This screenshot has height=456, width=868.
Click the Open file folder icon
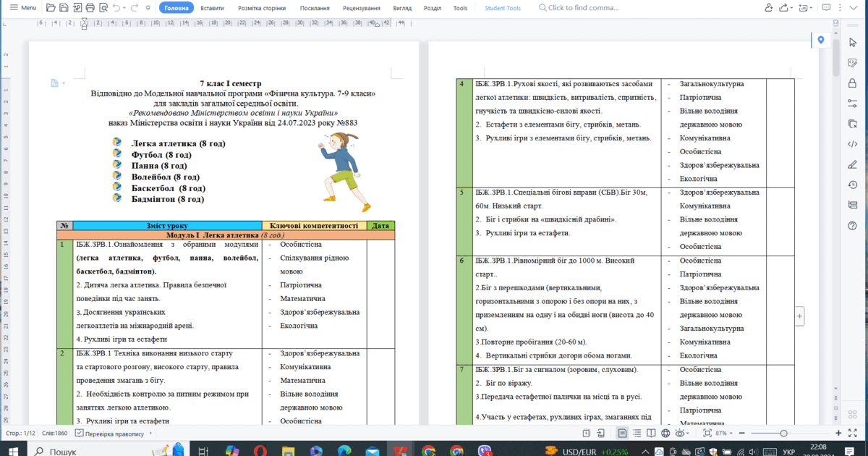point(51,8)
